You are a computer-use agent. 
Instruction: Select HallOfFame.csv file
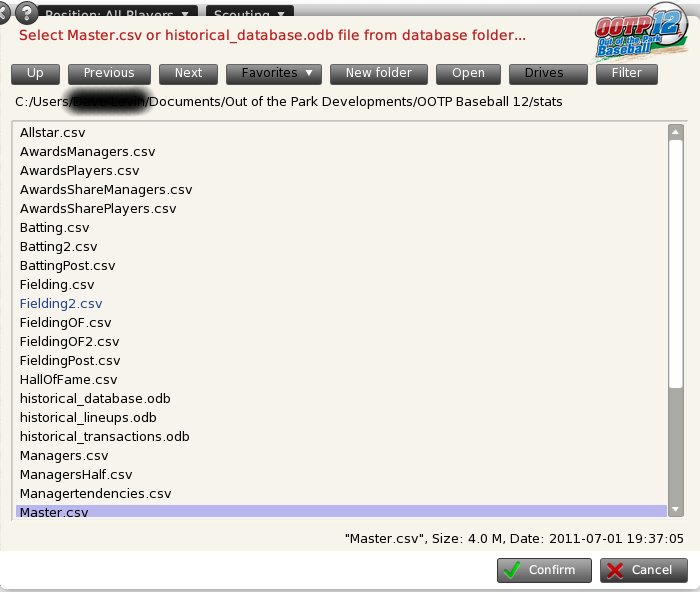point(341,379)
